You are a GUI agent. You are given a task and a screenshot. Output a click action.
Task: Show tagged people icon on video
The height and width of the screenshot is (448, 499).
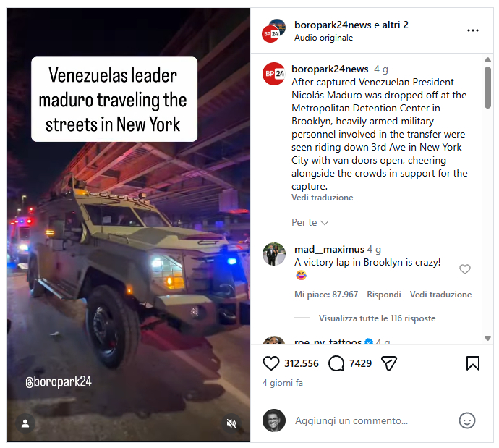(25, 423)
